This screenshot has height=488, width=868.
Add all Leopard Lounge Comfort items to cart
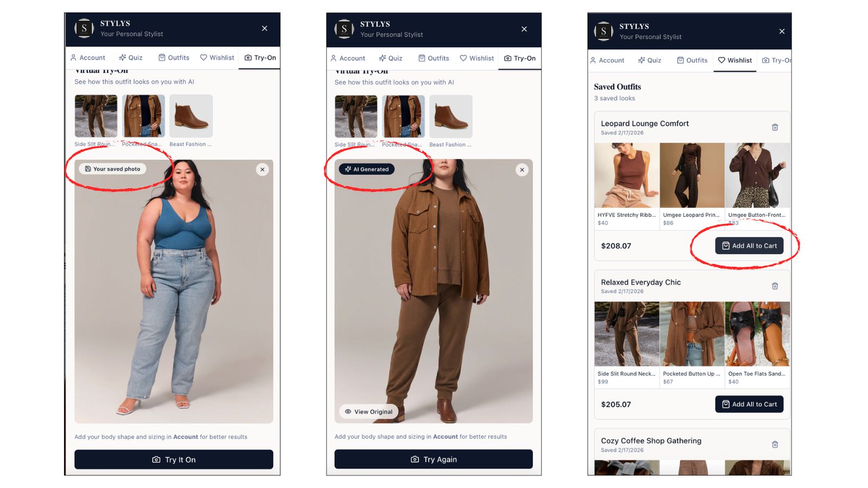749,246
